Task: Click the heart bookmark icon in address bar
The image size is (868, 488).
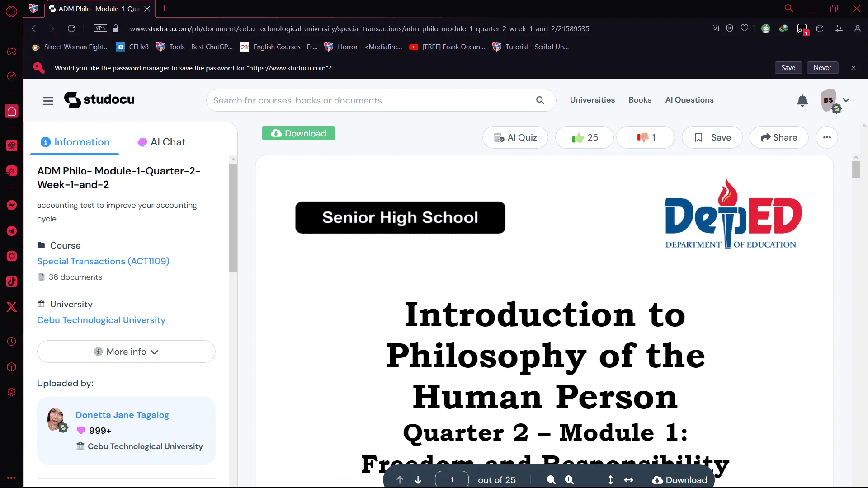Action: point(745,28)
